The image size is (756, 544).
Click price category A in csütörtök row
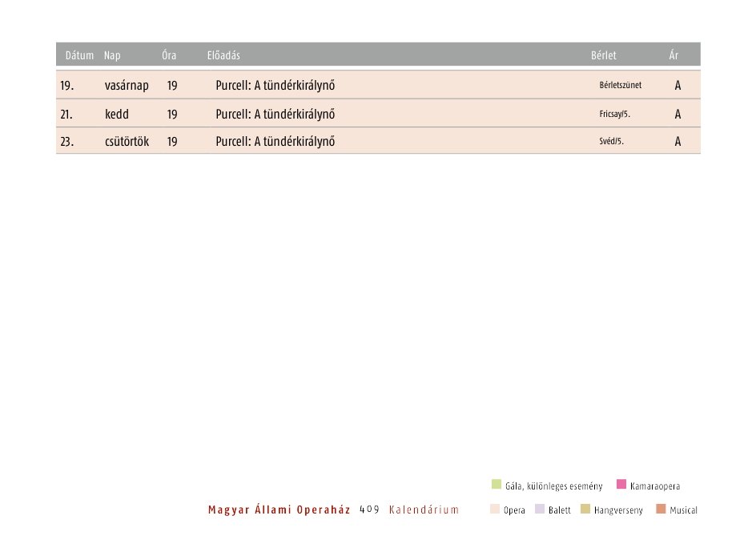[x=678, y=142]
